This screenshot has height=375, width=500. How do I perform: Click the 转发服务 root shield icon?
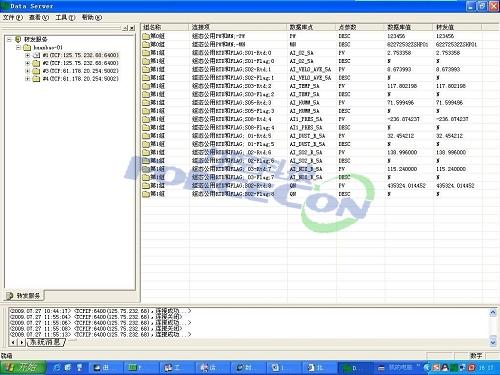[x=18, y=39]
